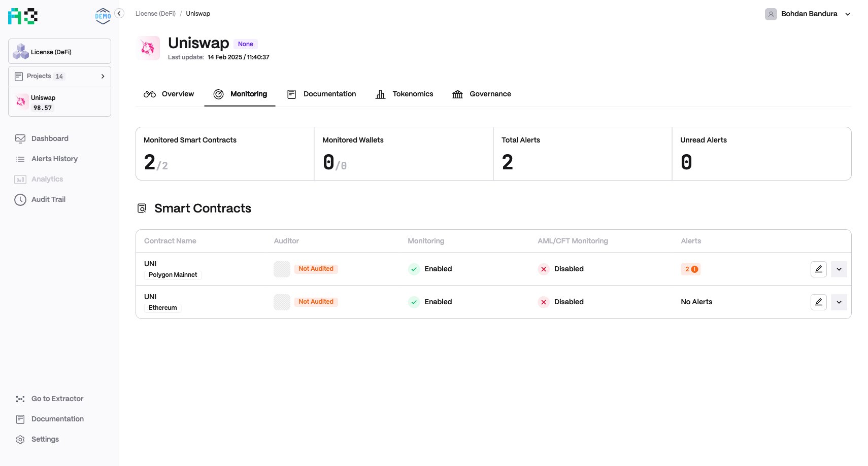Screen dimensions: 868x466
Task: Switch to the Overview tab
Action: click(x=169, y=94)
